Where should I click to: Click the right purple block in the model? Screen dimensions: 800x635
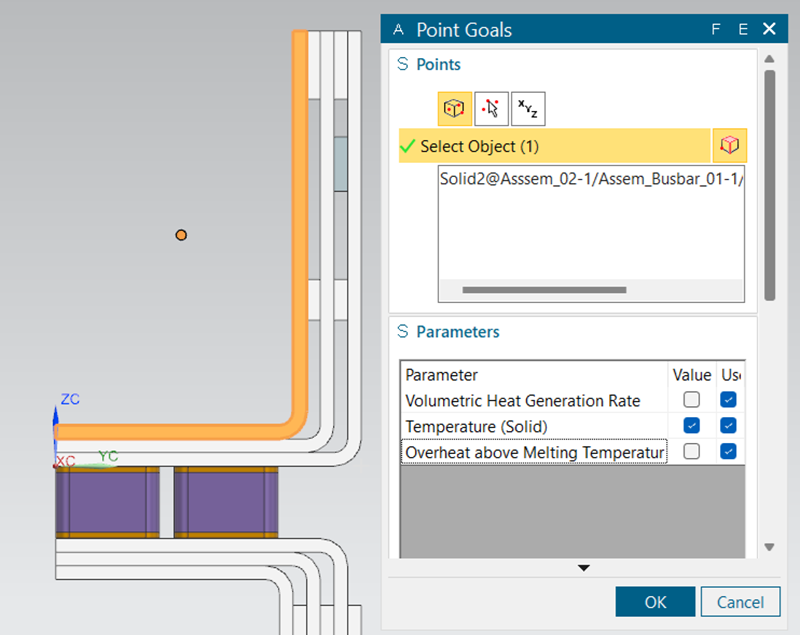click(x=226, y=502)
